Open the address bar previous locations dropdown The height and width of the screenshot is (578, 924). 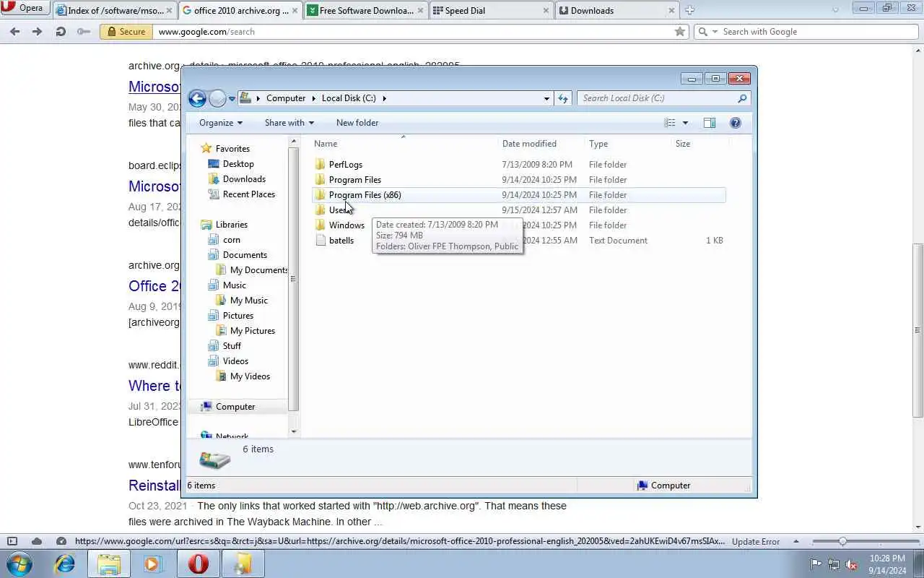[546, 98]
